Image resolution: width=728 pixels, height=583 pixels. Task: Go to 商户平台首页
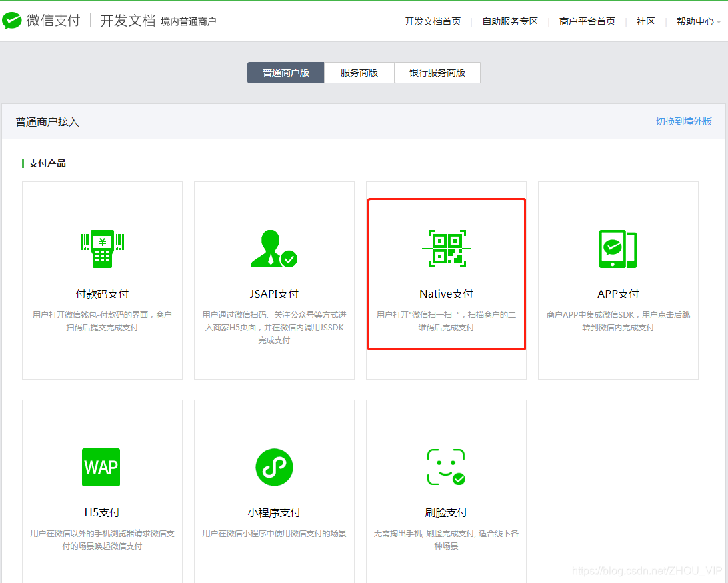tap(587, 21)
